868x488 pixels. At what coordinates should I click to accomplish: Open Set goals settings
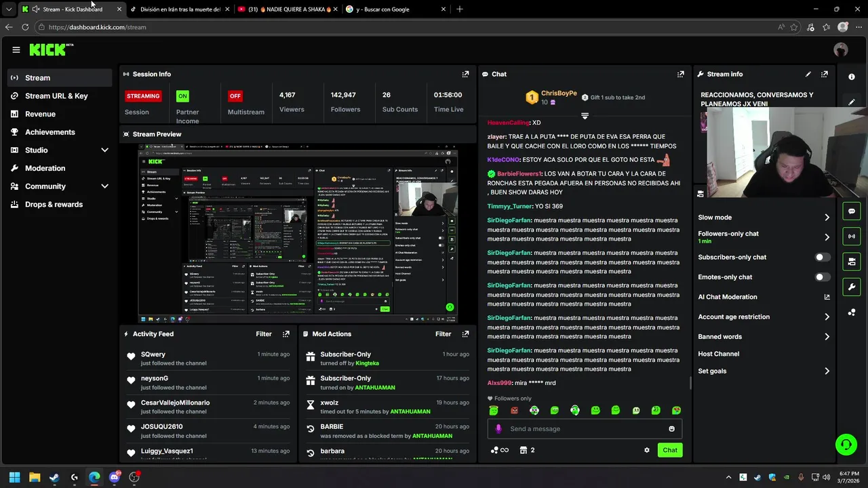tap(764, 371)
